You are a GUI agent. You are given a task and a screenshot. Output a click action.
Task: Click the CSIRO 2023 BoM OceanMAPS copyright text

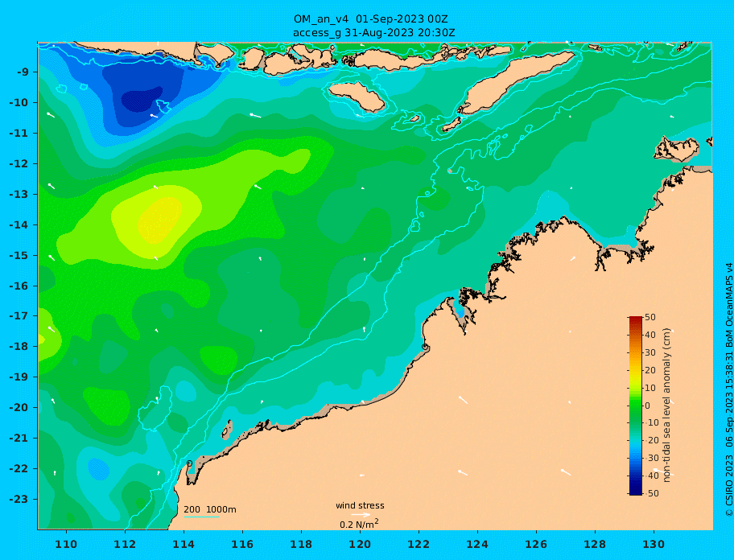click(x=729, y=390)
